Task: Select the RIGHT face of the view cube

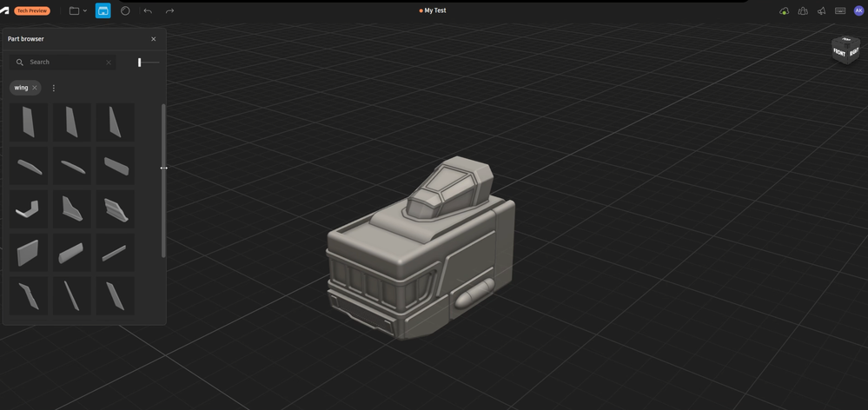Action: pos(853,52)
